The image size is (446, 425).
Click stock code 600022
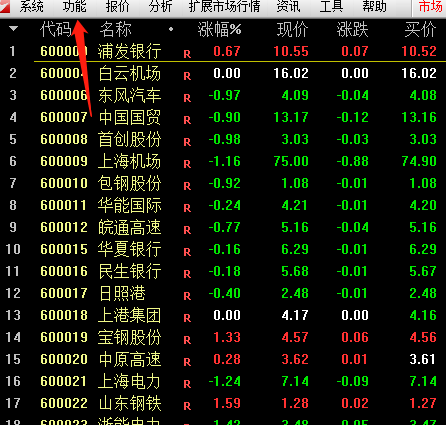coord(64,403)
